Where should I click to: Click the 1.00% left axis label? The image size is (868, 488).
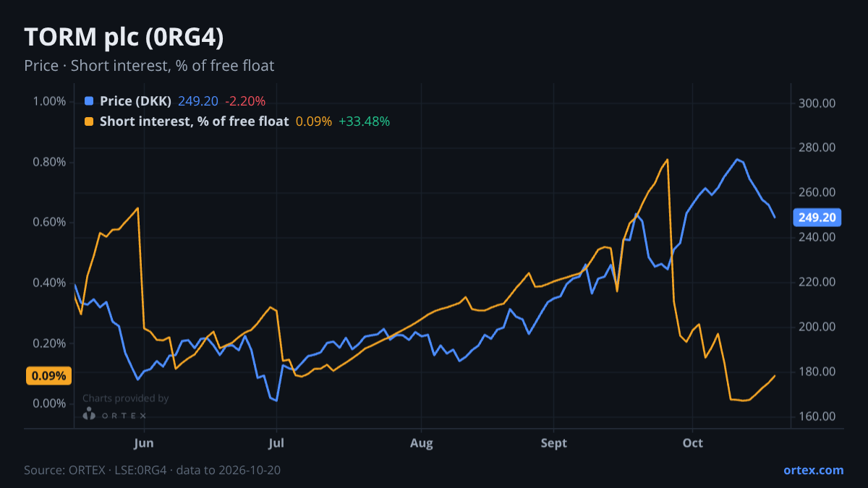pos(49,101)
